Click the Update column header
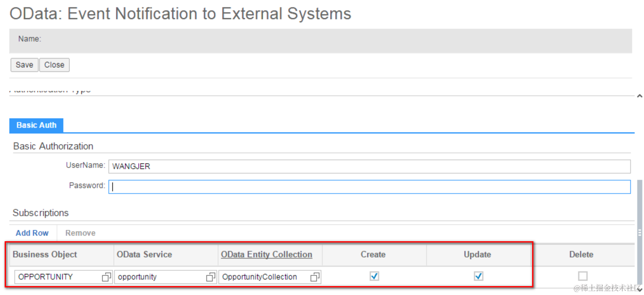This screenshot has height=295, width=644. click(x=477, y=254)
